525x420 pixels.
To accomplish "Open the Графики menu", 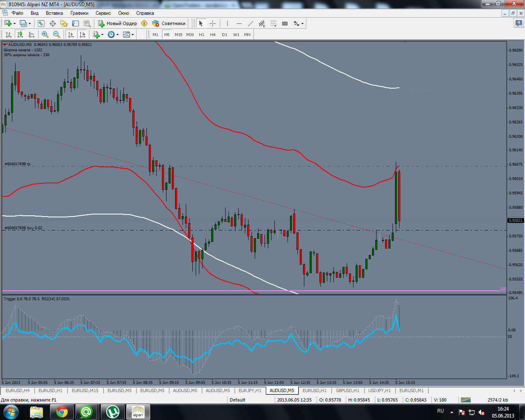I will 79,13.
